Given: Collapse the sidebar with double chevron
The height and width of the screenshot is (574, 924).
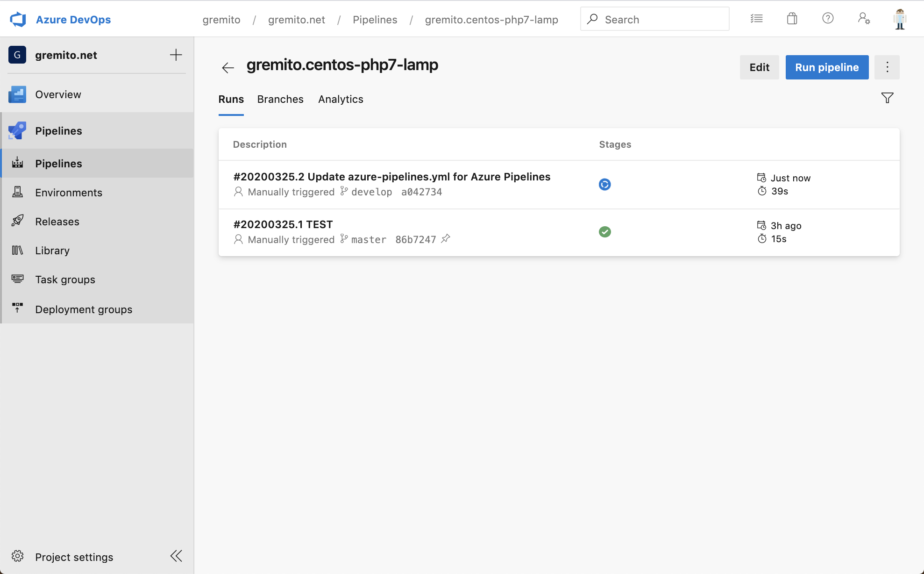Looking at the screenshot, I should [x=176, y=556].
